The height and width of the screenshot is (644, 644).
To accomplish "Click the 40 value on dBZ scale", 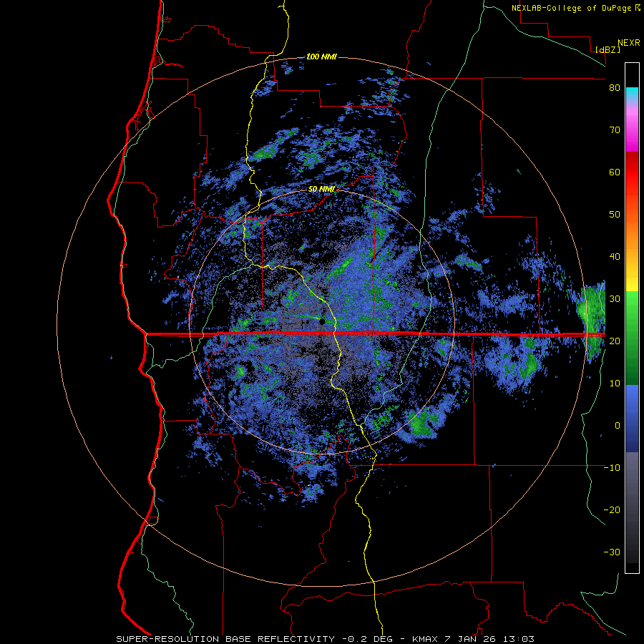I will (x=615, y=257).
